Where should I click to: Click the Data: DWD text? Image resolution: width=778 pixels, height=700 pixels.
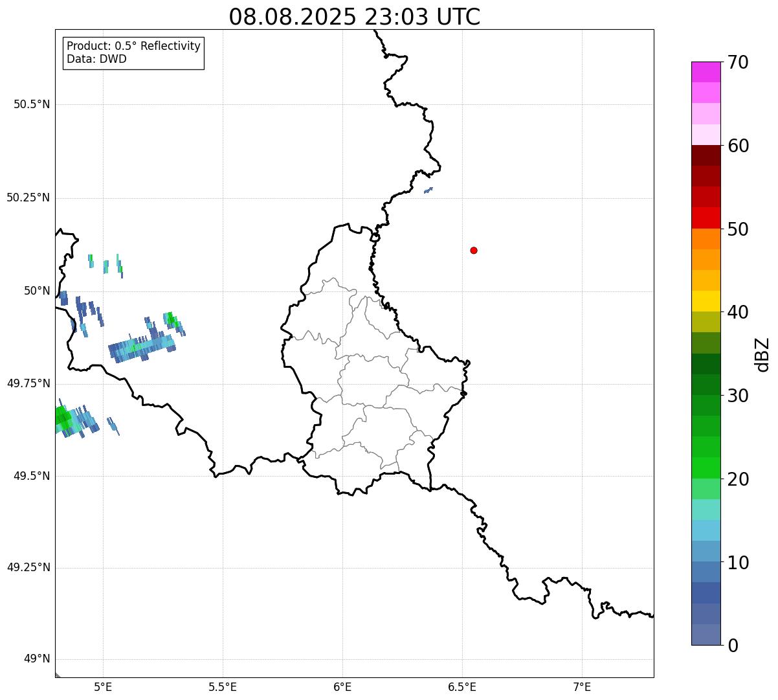(96, 59)
